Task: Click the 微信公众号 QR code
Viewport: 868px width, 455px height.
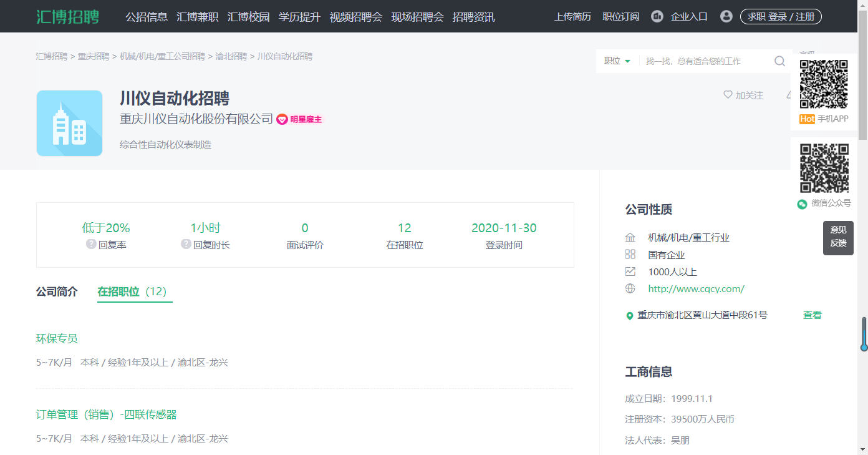Action: (x=824, y=168)
